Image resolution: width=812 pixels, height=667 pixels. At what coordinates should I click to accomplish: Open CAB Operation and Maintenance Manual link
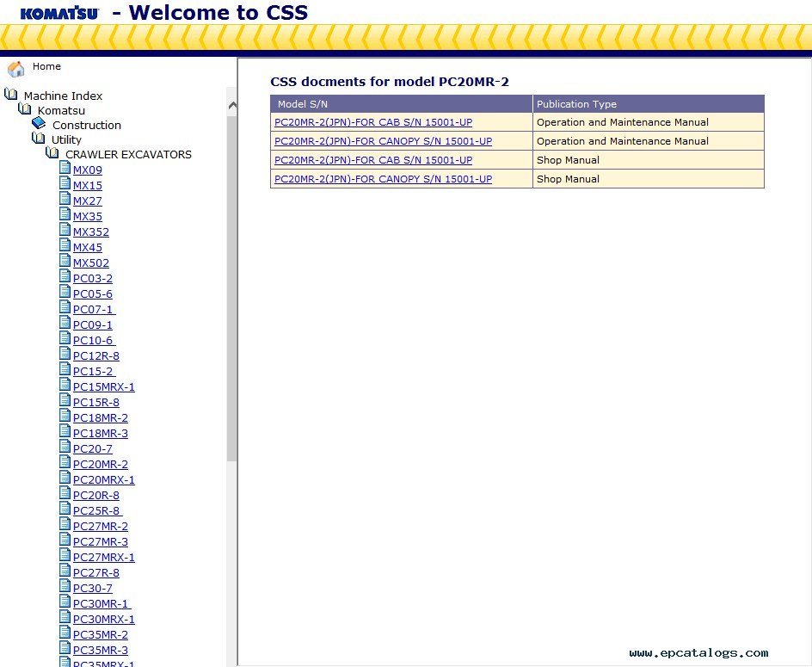[373, 122]
